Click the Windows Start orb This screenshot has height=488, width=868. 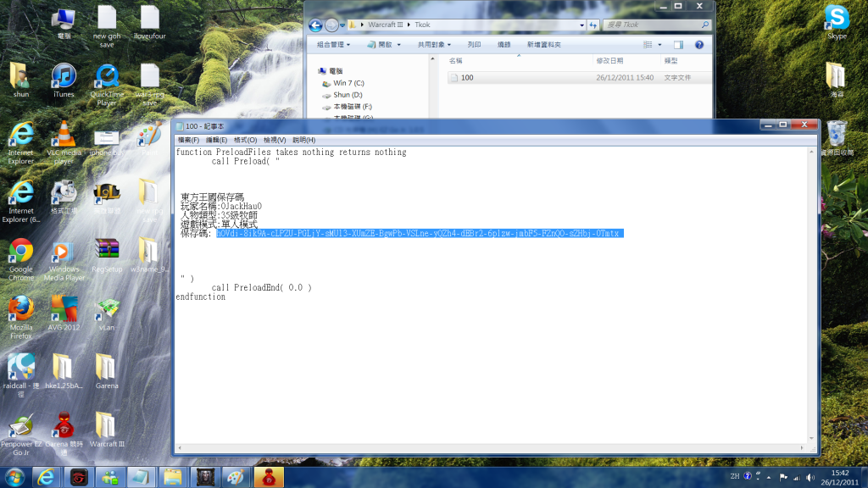15,477
